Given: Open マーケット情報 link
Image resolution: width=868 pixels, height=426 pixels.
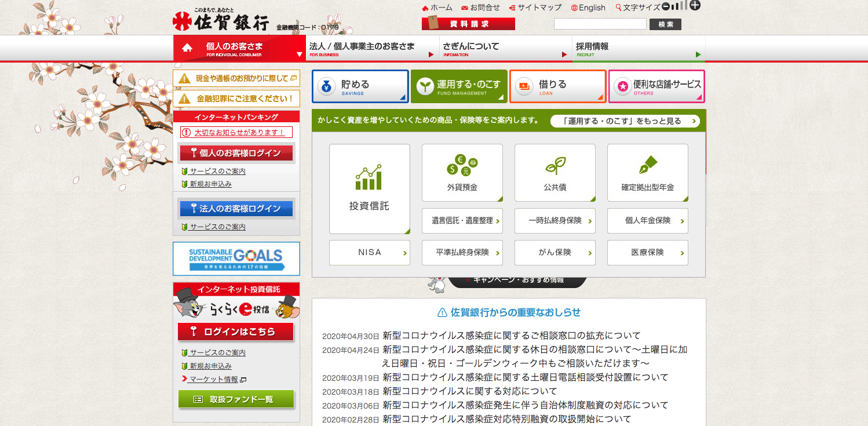Looking at the screenshot, I should pyautogui.click(x=214, y=380).
